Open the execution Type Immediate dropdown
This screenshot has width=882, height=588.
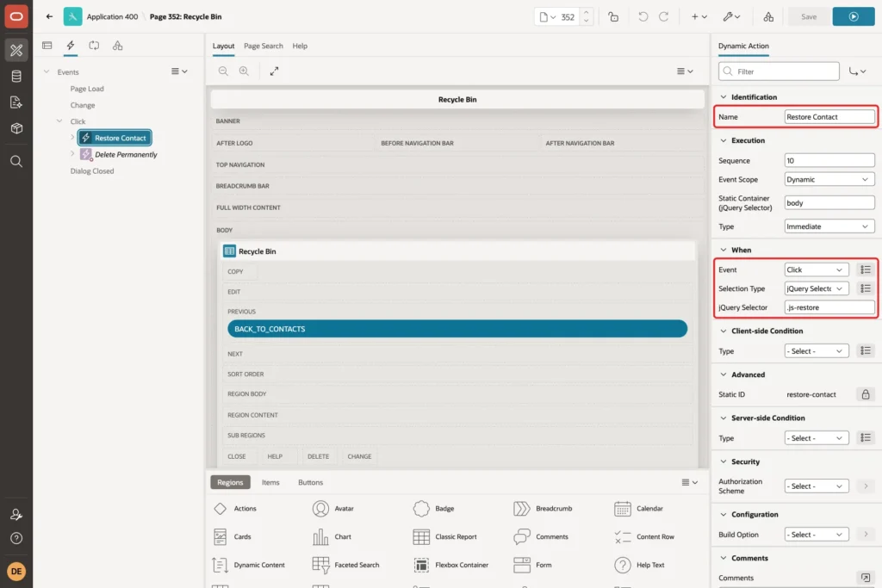(x=829, y=226)
